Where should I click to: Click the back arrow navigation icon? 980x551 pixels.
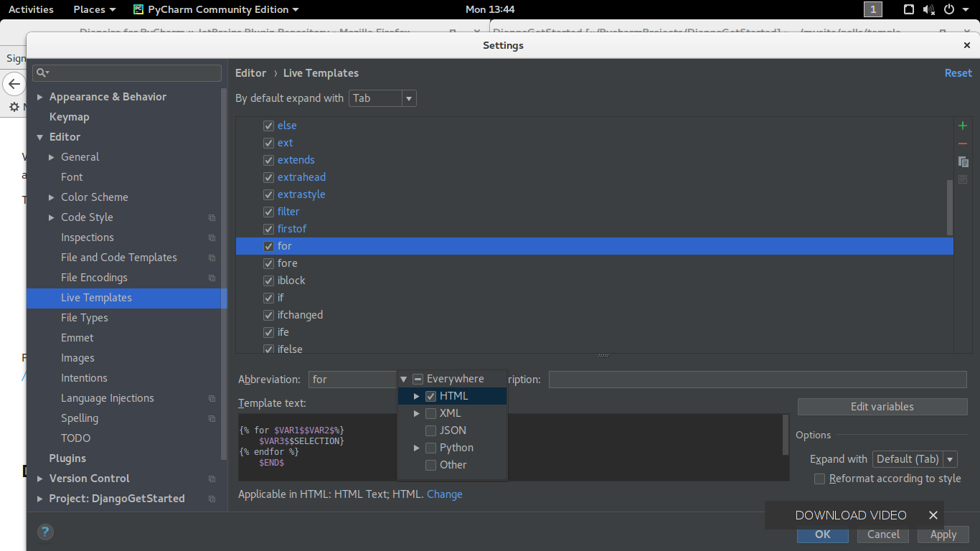14,83
